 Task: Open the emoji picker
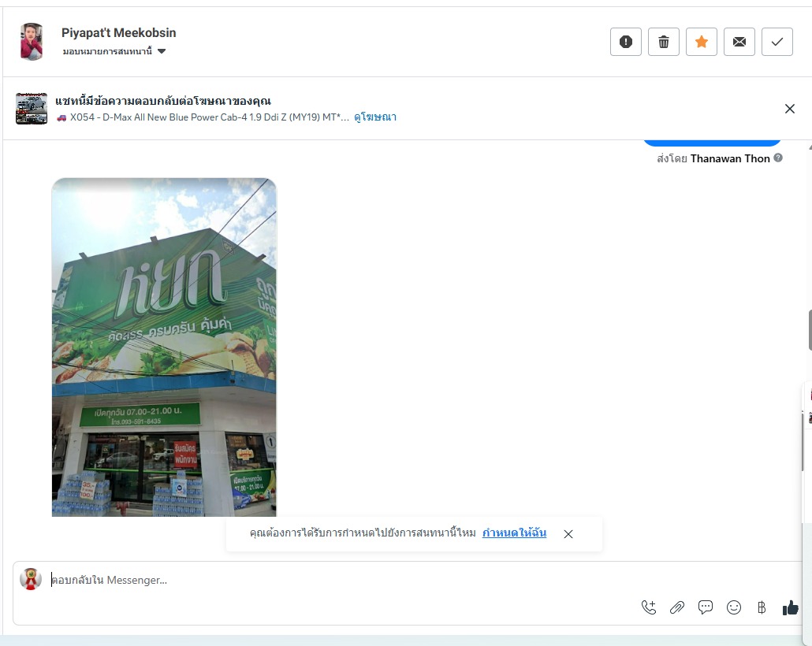(x=734, y=607)
